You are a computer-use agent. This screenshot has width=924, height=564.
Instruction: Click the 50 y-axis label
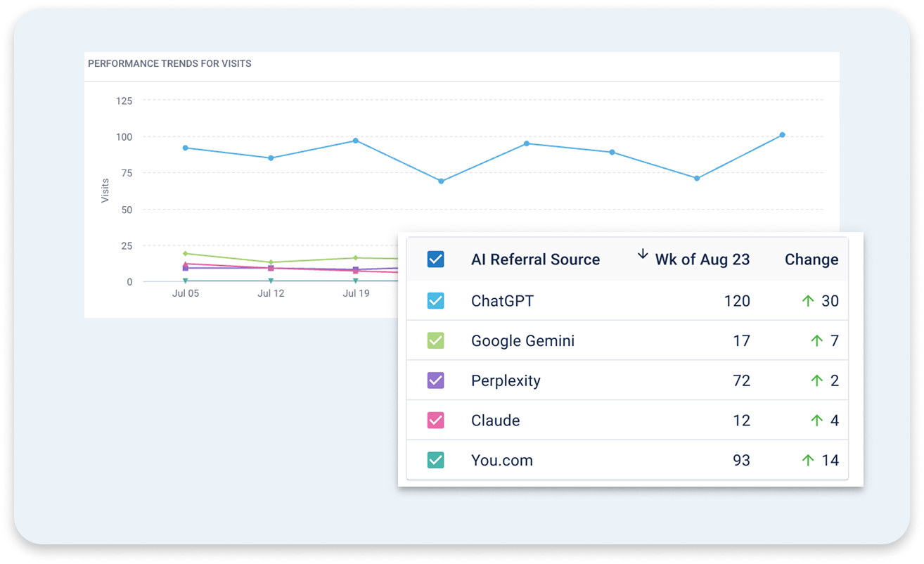coord(127,210)
